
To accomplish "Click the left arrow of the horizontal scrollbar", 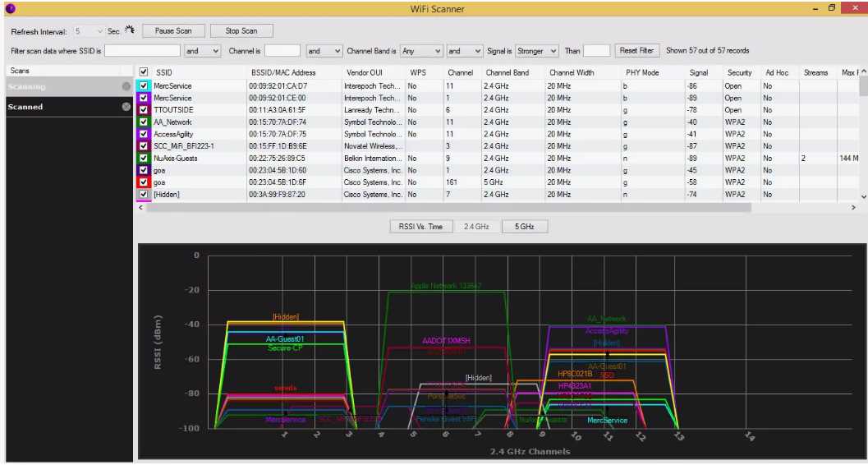I will click(140, 209).
